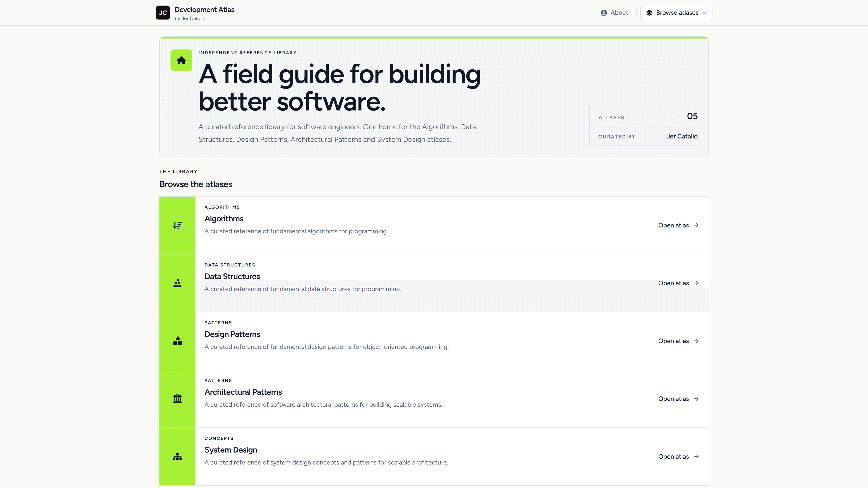Click the arrow in Data Structures Open atlas
868x488 pixels.
tap(696, 283)
